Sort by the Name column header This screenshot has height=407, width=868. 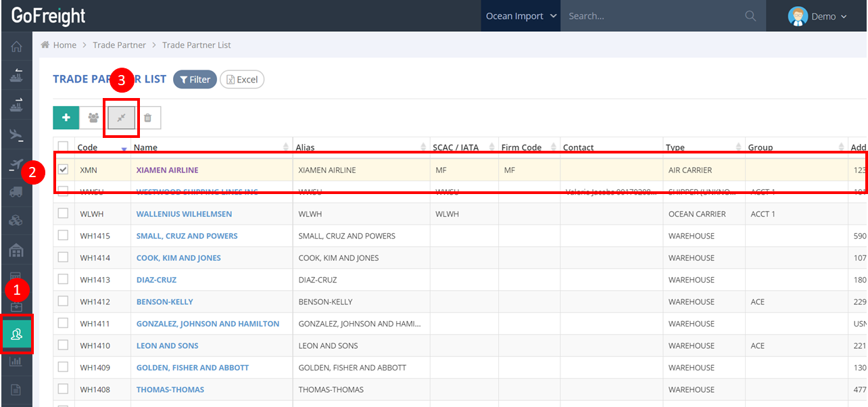pyautogui.click(x=145, y=147)
